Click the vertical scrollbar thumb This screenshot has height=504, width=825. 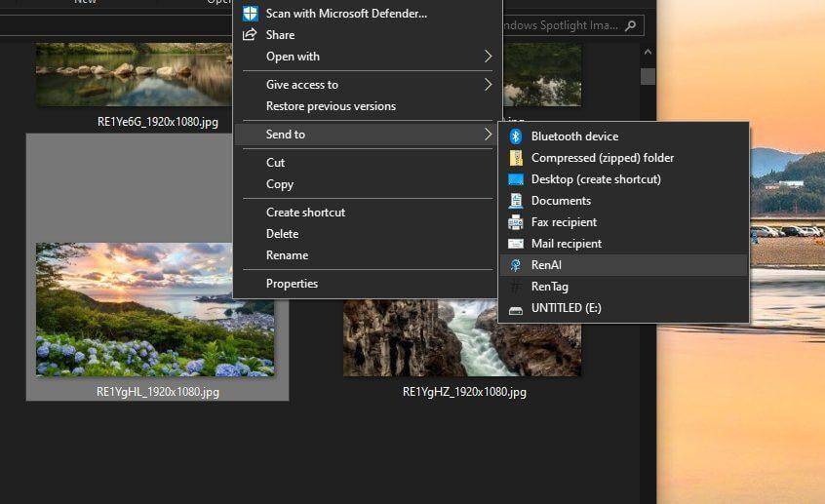tap(648, 76)
